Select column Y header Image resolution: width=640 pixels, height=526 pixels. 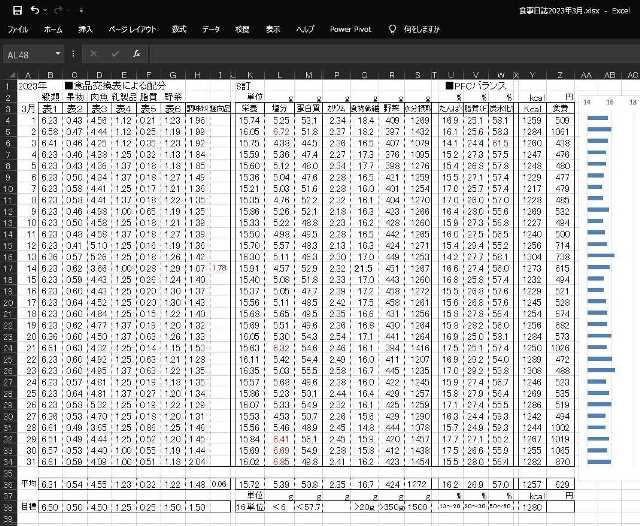(532, 75)
